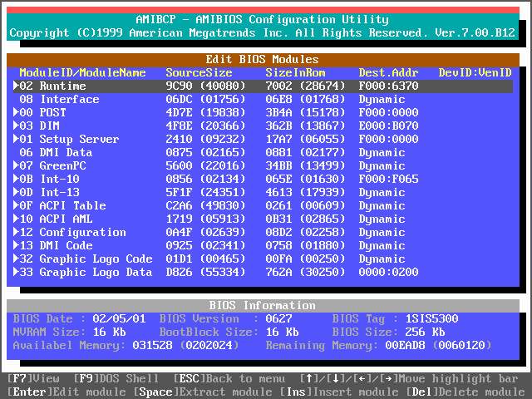Select the 03 DIM module row
The height and width of the screenshot is (399, 532).
coord(263,126)
